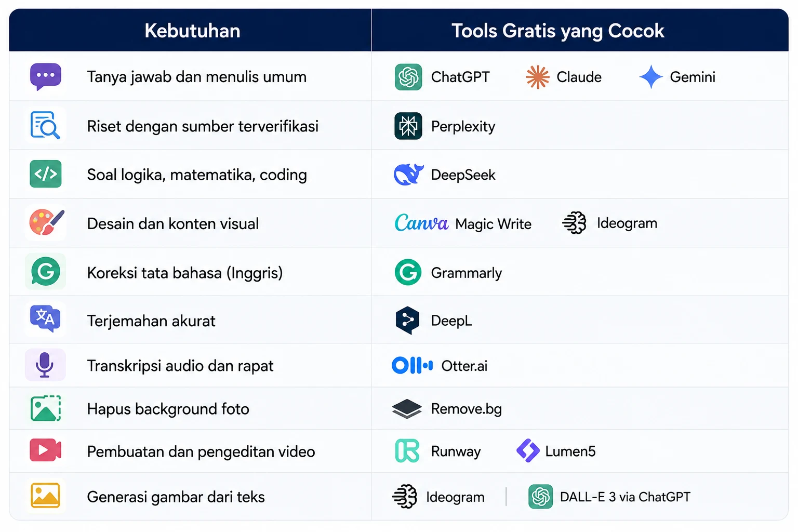The width and height of the screenshot is (798, 532).
Task: Click the DeepSeek label
Action: coord(463,175)
